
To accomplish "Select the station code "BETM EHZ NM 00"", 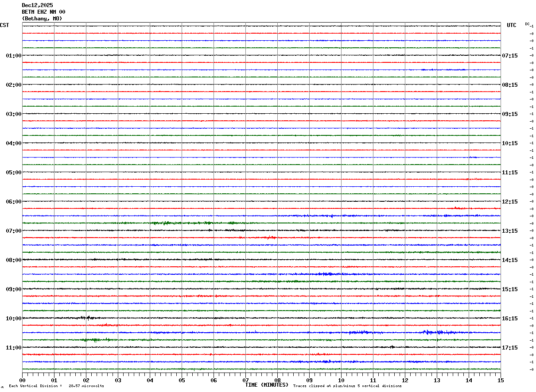I will (43, 12).
